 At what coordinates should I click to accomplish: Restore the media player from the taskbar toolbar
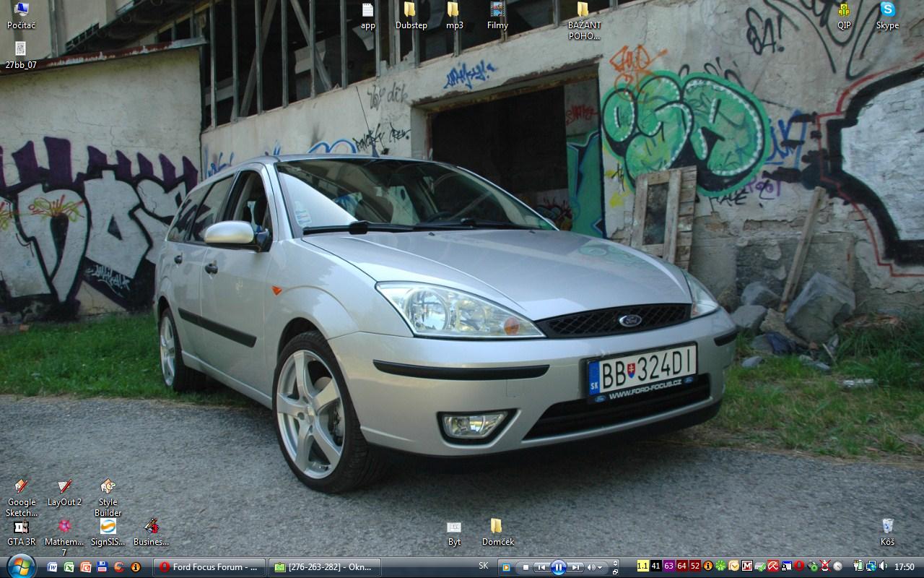(x=615, y=571)
